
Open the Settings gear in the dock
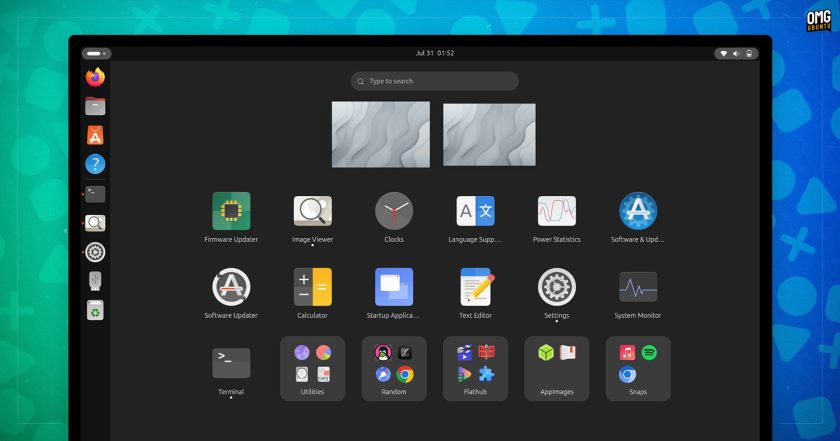[95, 252]
